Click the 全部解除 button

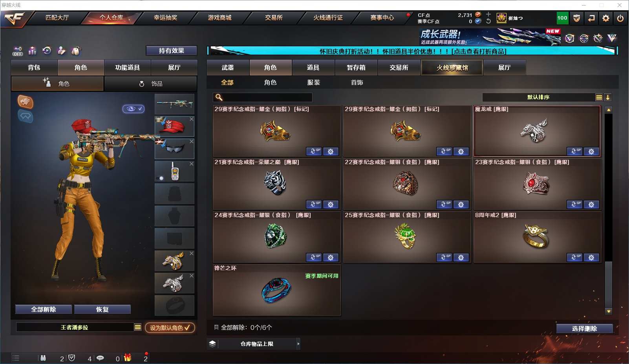click(44, 309)
